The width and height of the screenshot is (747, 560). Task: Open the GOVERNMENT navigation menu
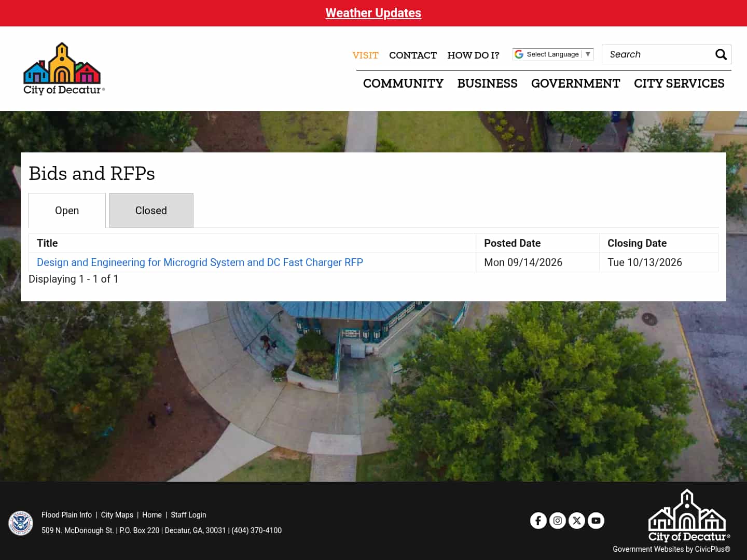(575, 83)
